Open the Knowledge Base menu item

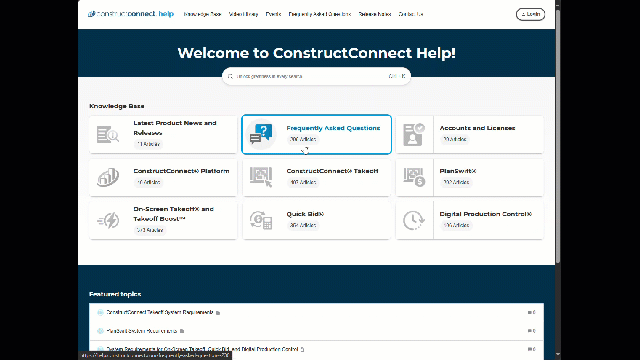202,14
